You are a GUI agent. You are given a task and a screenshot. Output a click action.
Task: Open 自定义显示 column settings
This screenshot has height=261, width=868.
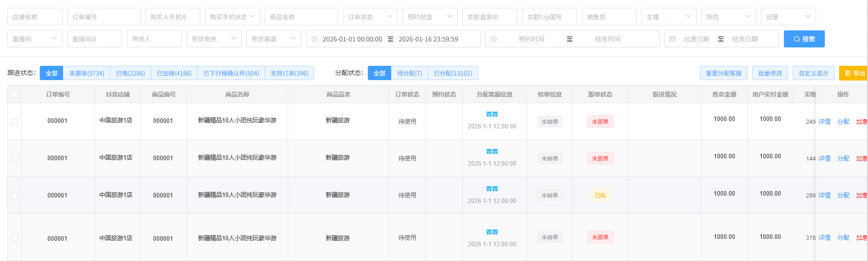(x=813, y=73)
